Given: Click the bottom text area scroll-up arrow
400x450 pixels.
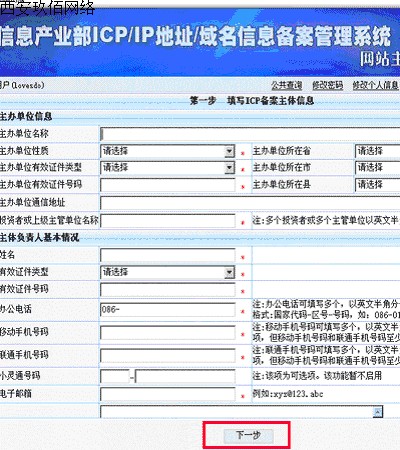Looking at the screenshot, I should pyautogui.click(x=377, y=412).
